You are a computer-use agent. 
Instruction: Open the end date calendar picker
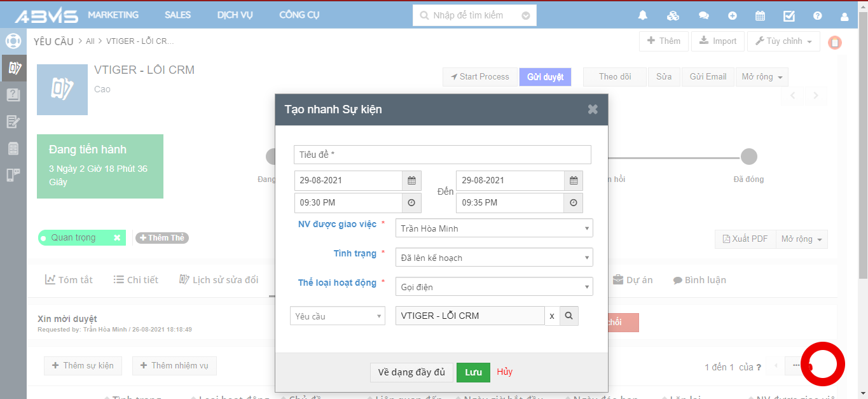point(574,181)
